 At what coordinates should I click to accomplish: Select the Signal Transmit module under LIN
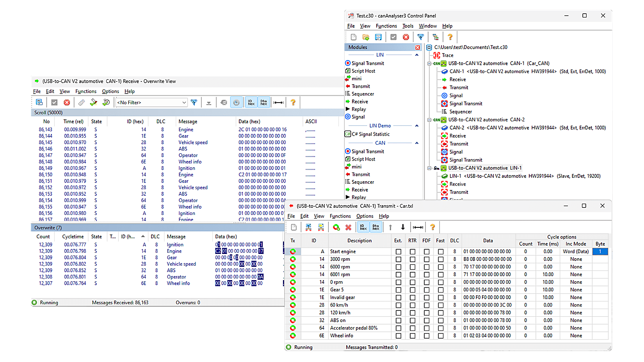point(368,63)
